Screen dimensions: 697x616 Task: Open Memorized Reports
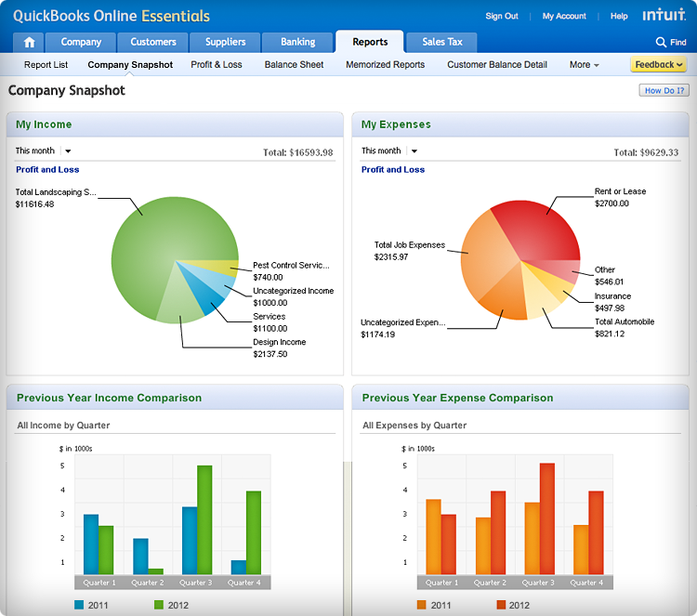(386, 65)
